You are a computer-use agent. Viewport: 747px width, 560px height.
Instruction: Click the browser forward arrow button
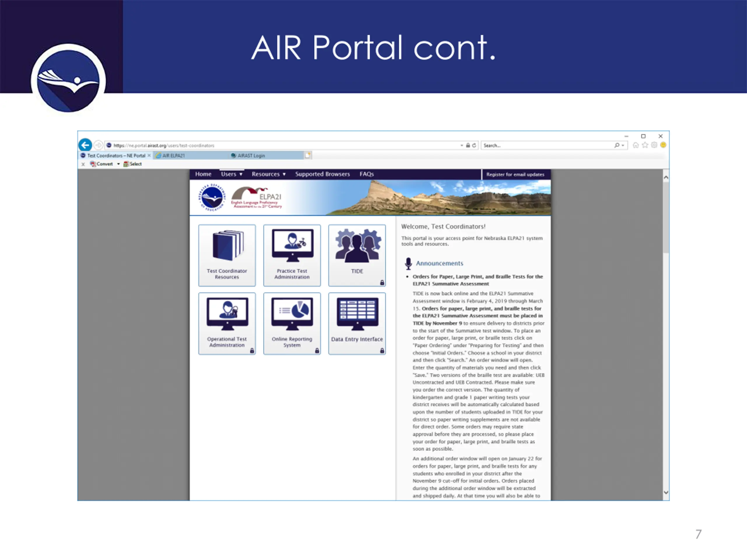pos(98,145)
